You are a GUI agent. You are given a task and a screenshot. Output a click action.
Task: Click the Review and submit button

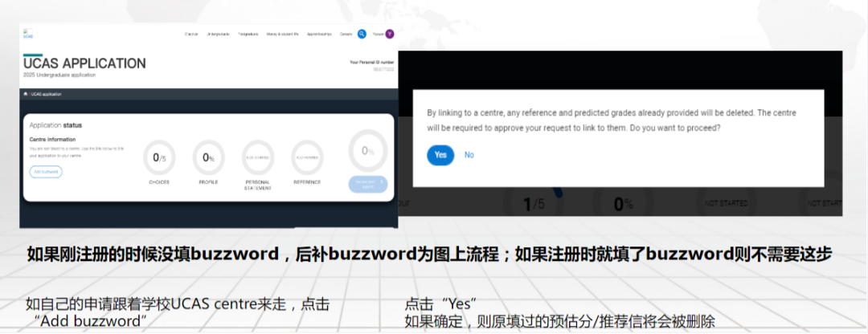[368, 184]
